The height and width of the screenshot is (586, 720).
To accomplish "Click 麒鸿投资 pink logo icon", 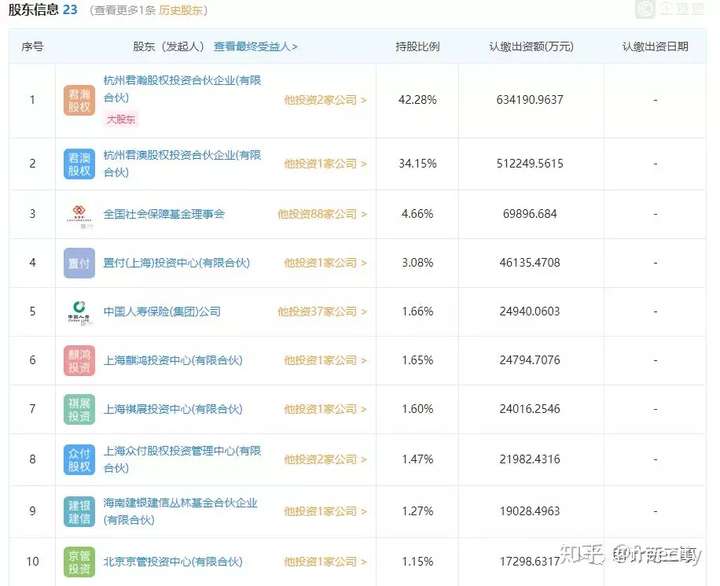I will pos(79,361).
